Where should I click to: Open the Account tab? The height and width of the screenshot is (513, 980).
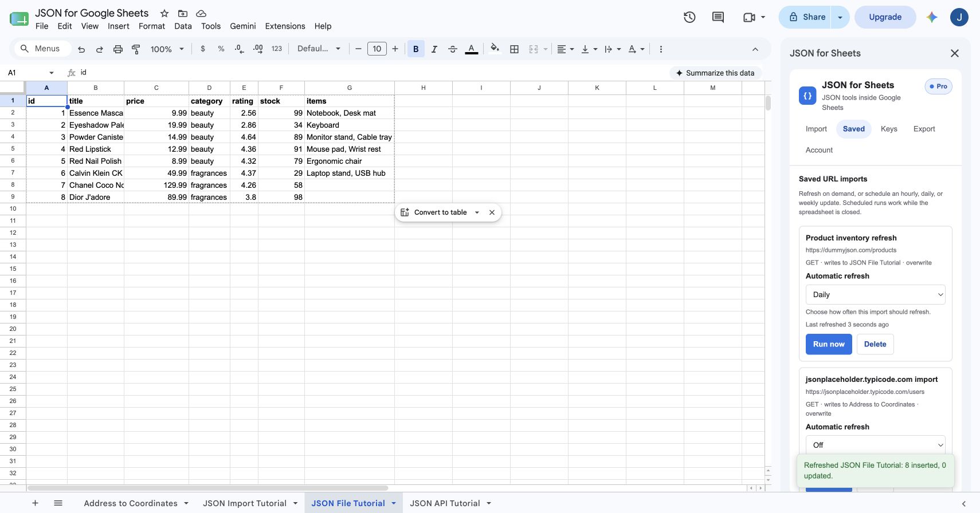click(x=819, y=150)
